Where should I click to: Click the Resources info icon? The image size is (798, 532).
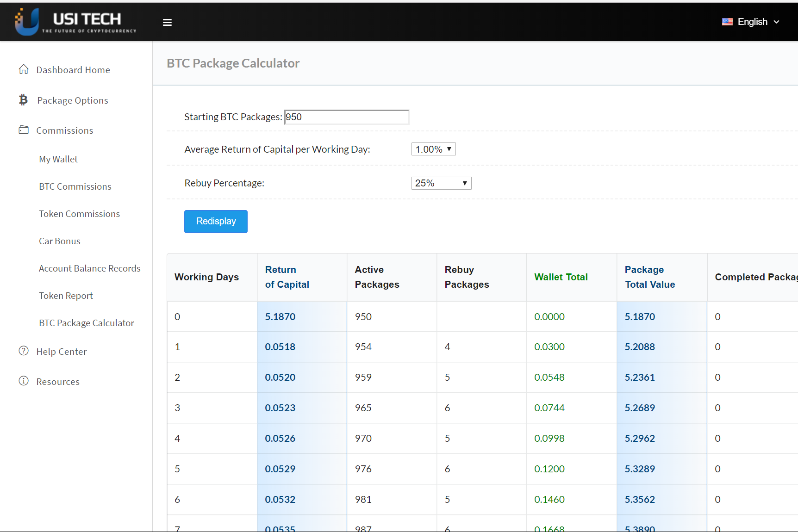(24, 381)
